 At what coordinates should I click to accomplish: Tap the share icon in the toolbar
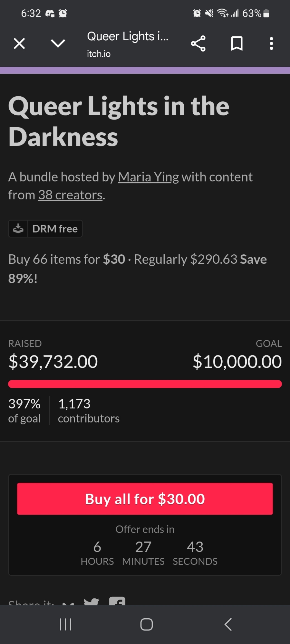tap(198, 43)
